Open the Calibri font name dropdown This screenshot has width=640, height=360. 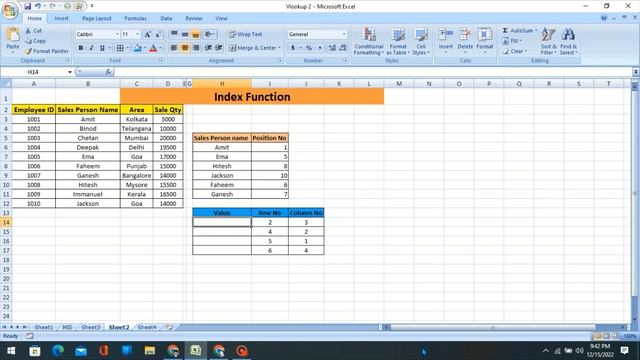[117, 34]
